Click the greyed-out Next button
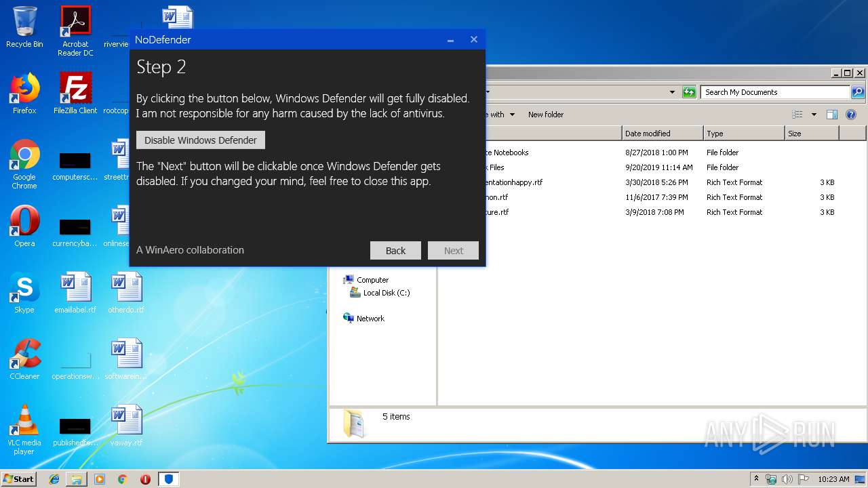Viewport: 868px width, 488px height. point(454,251)
